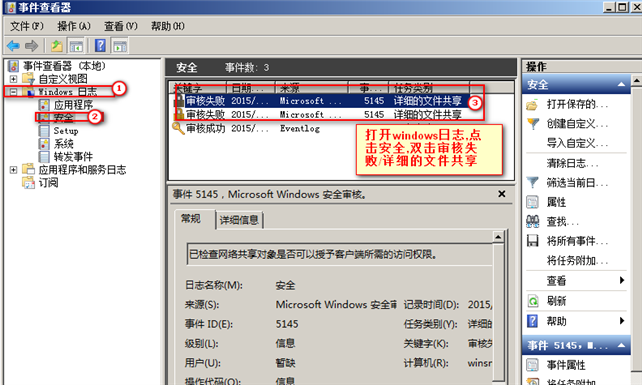The image size is (642, 385).
Task: Click 清除日志... action
Action: 572,163
